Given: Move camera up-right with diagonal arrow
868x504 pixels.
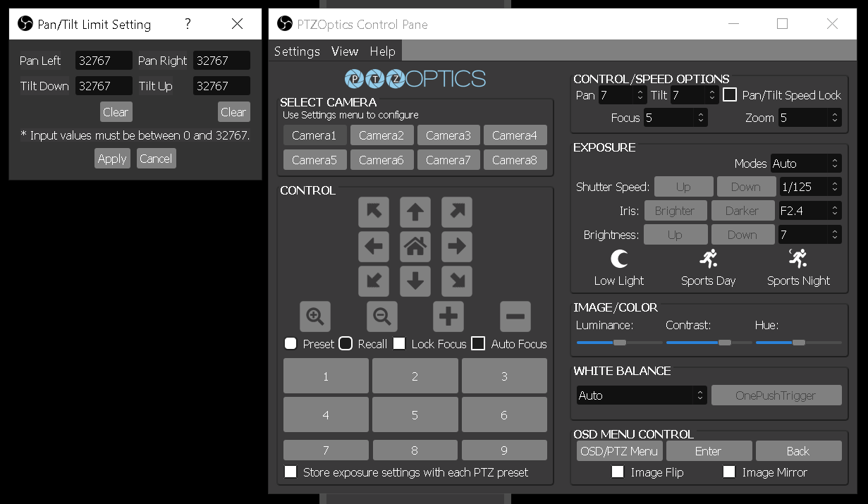Looking at the screenshot, I should tap(457, 212).
